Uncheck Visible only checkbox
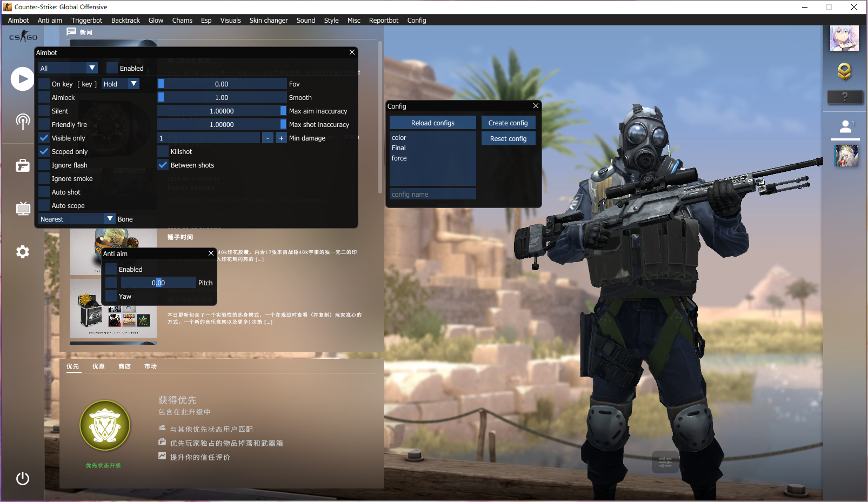Viewport: 868px width, 502px height. click(44, 138)
